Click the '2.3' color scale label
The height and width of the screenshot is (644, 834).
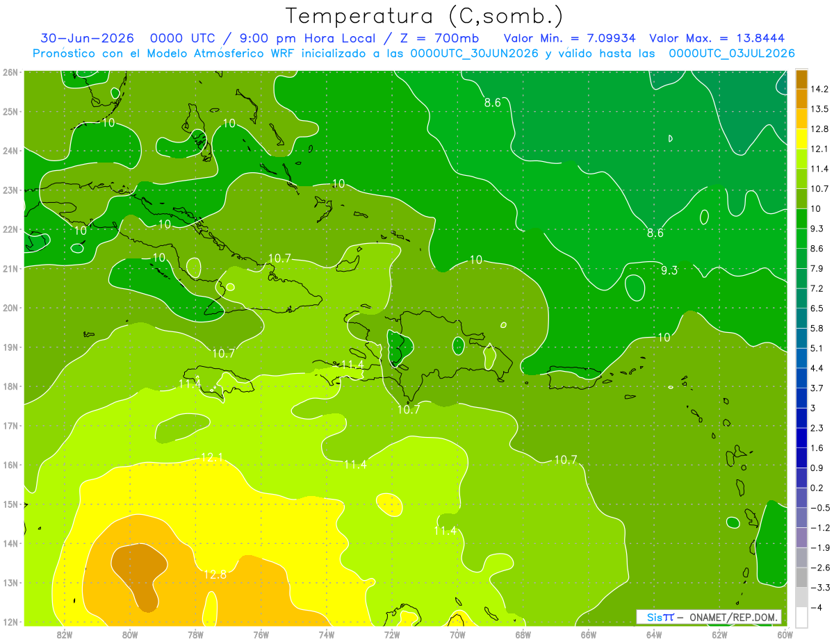(817, 427)
